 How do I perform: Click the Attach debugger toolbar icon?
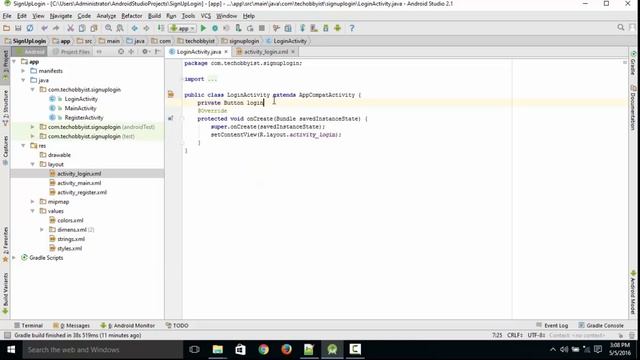pos(238,28)
